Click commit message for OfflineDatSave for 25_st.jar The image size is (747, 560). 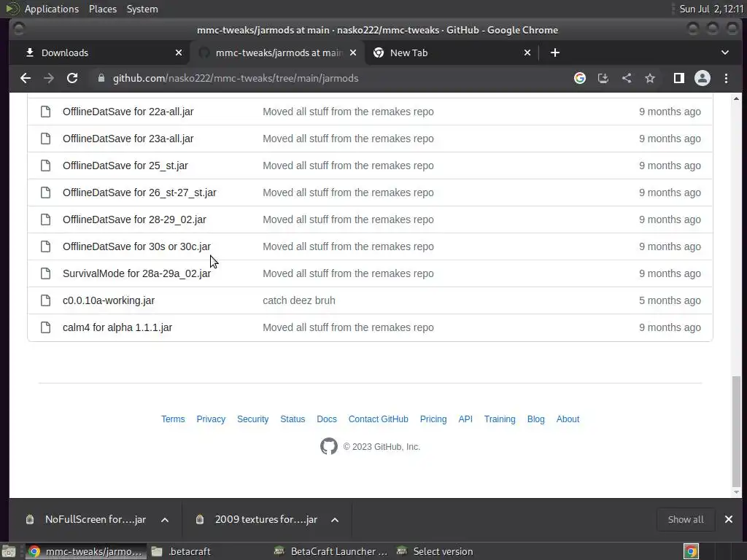coord(348,166)
